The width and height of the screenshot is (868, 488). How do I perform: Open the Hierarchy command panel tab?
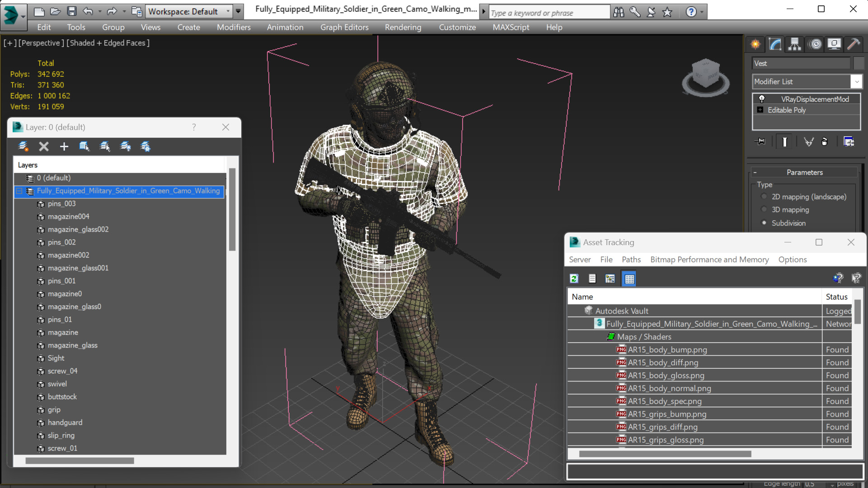coord(795,44)
